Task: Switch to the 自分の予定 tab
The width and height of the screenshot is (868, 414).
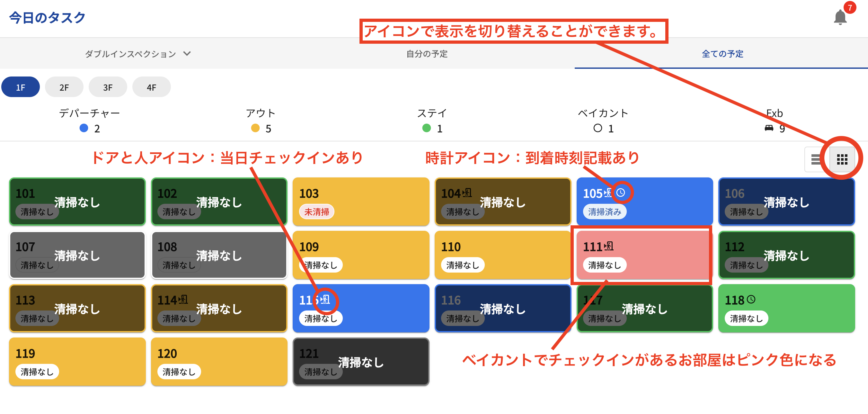Action: click(x=427, y=54)
